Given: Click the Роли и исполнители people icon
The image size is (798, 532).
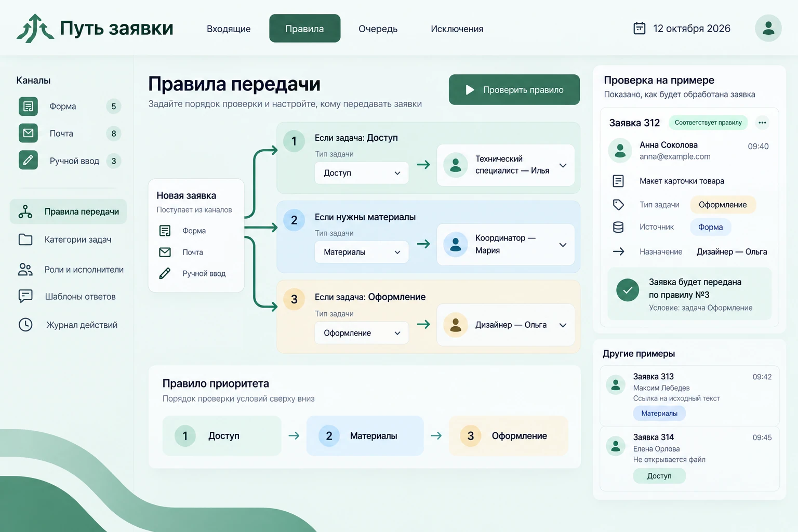Looking at the screenshot, I should [x=25, y=269].
